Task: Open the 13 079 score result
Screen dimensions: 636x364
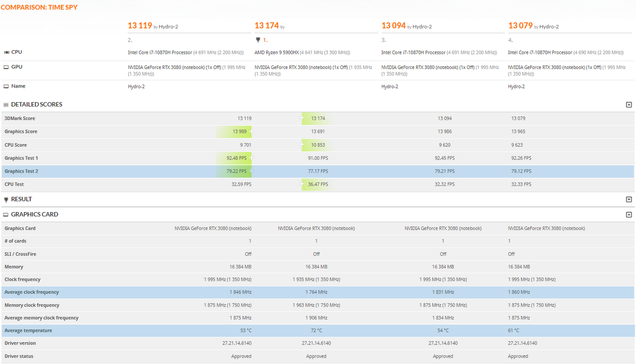Action: click(521, 25)
